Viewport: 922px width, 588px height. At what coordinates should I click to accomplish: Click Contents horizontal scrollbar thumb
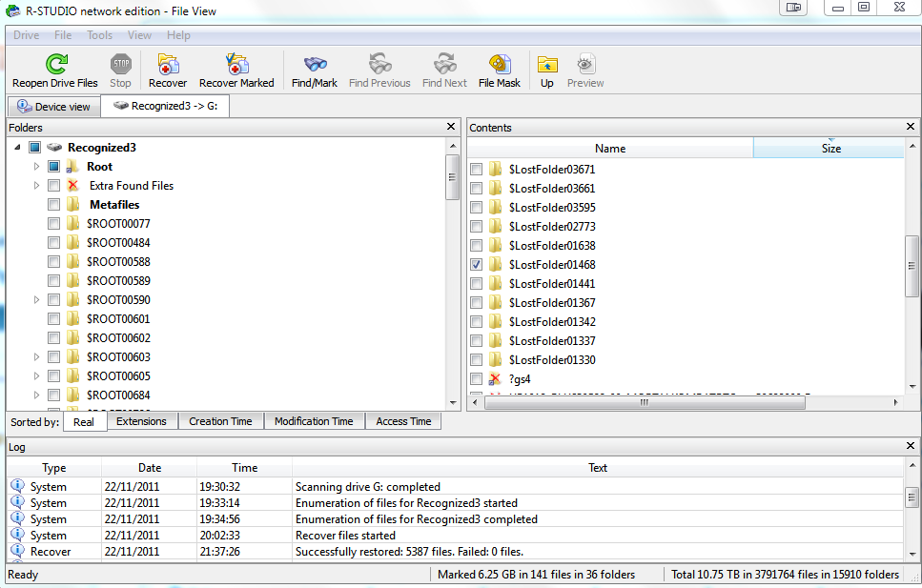[x=645, y=403]
